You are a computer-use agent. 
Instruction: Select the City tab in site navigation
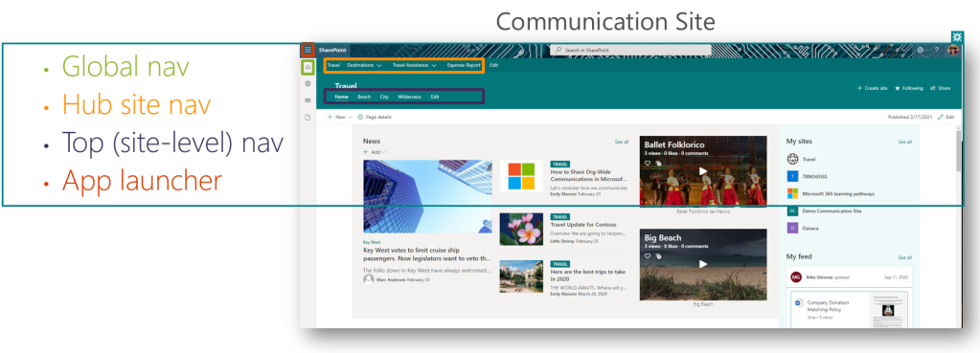point(384,97)
